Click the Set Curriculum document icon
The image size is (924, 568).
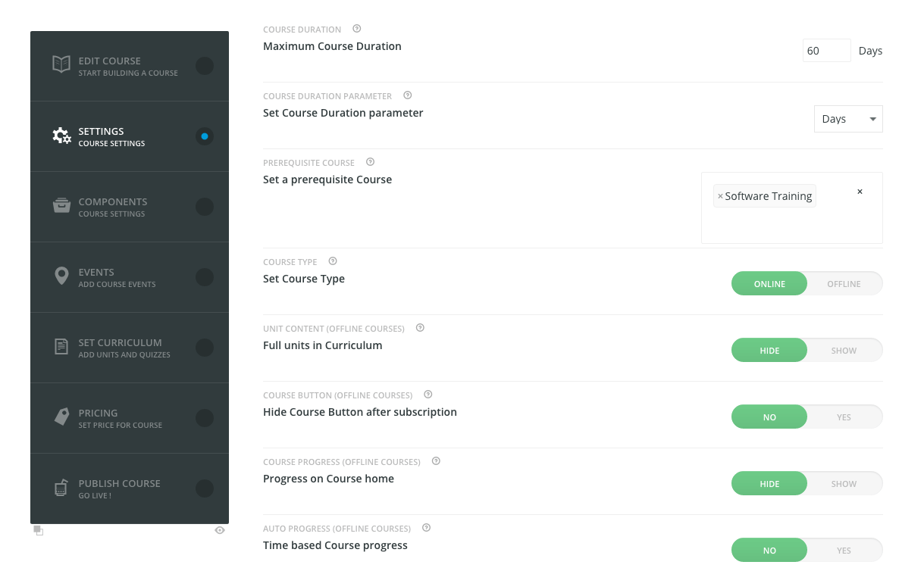[61, 347]
